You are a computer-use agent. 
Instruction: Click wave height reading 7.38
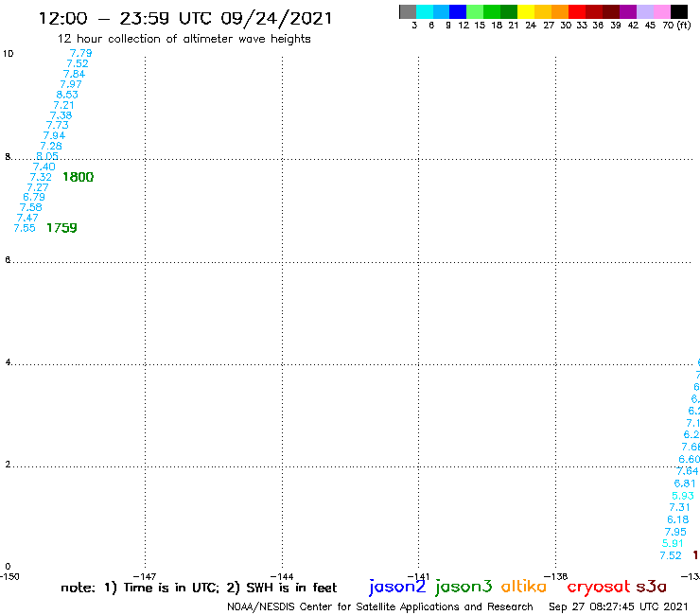tap(61, 115)
